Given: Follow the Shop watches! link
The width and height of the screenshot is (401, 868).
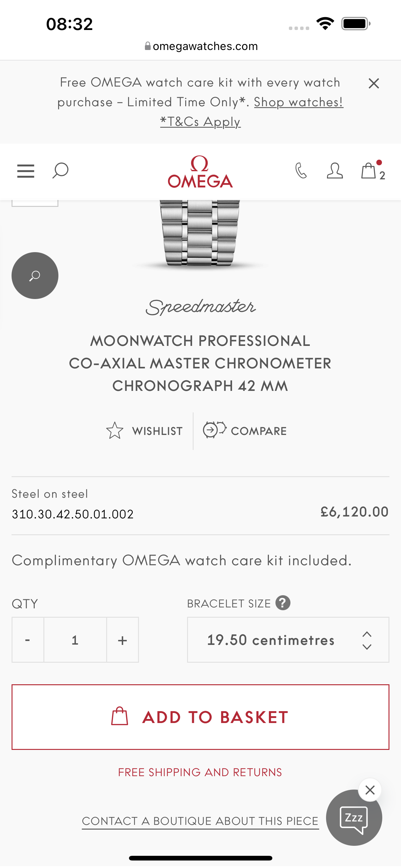Looking at the screenshot, I should [x=298, y=102].
